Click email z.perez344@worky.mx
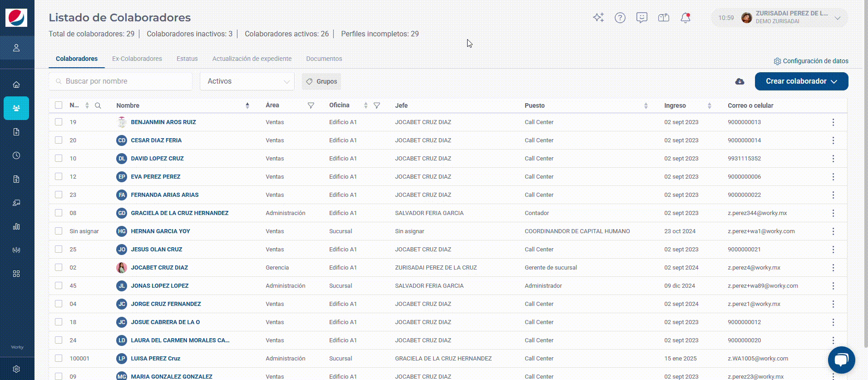 [757, 213]
